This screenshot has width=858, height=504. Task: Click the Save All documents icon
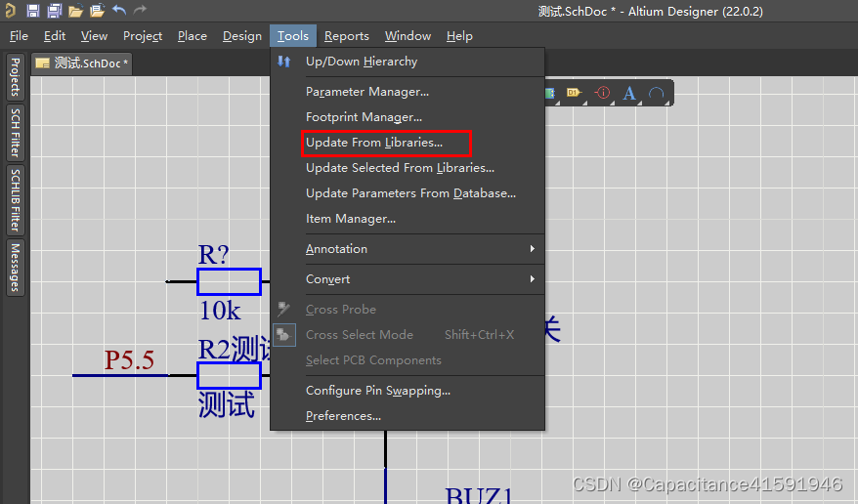click(54, 11)
